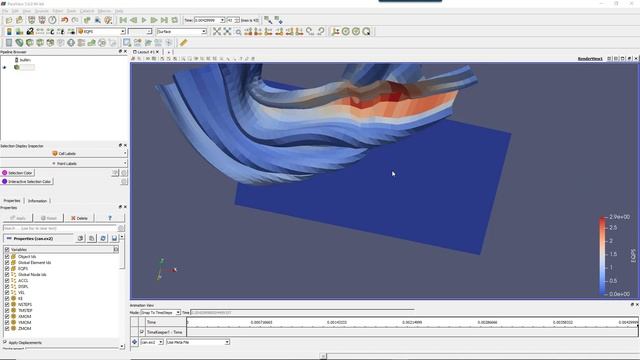Open the can.ex2 source dropdown in Animation View

[151, 342]
